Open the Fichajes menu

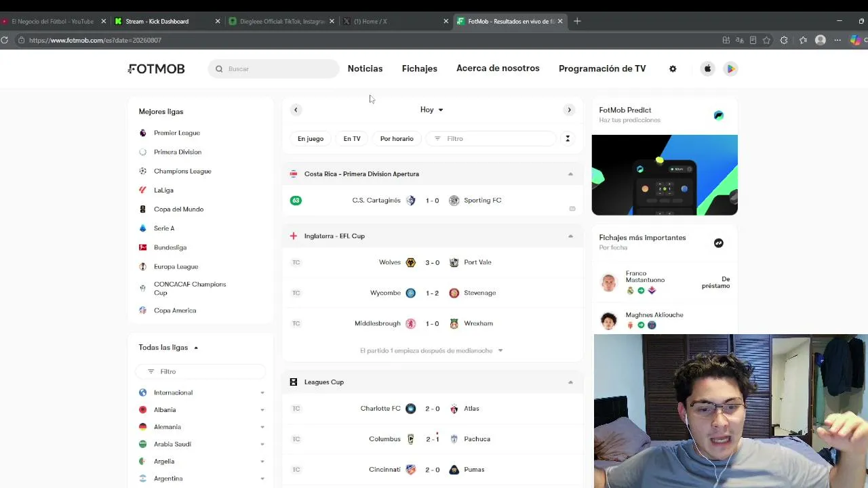click(x=420, y=68)
